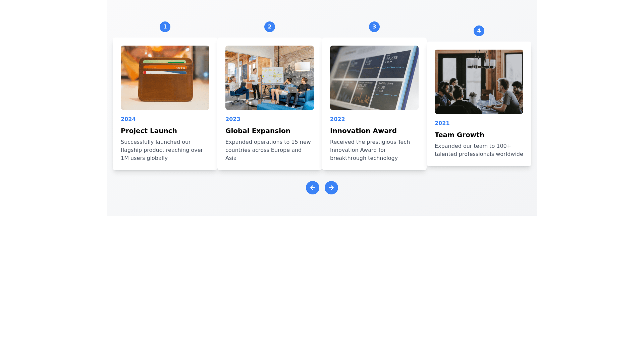Click the 2024 year label
Image resolution: width=644 pixels, height=362 pixels.
click(x=128, y=119)
